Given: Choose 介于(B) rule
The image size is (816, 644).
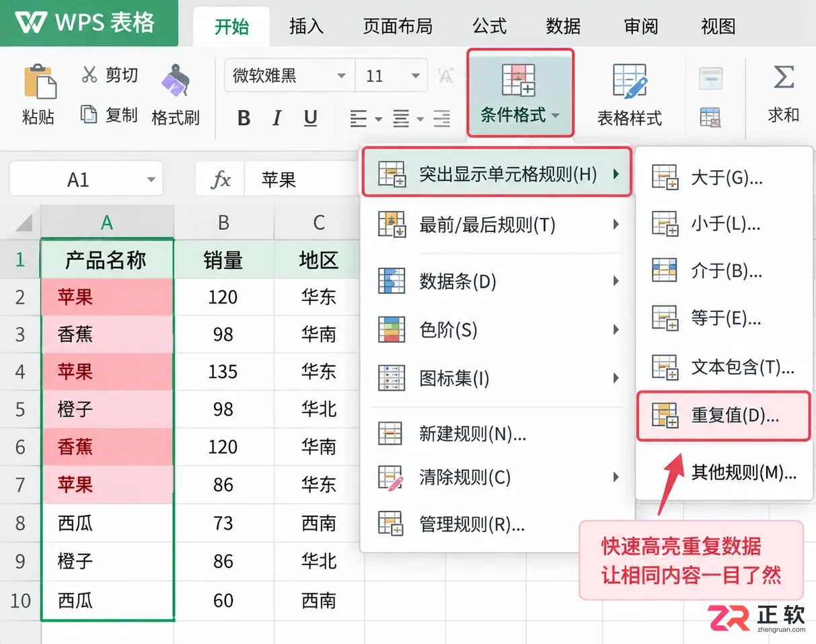Looking at the screenshot, I should point(722,271).
